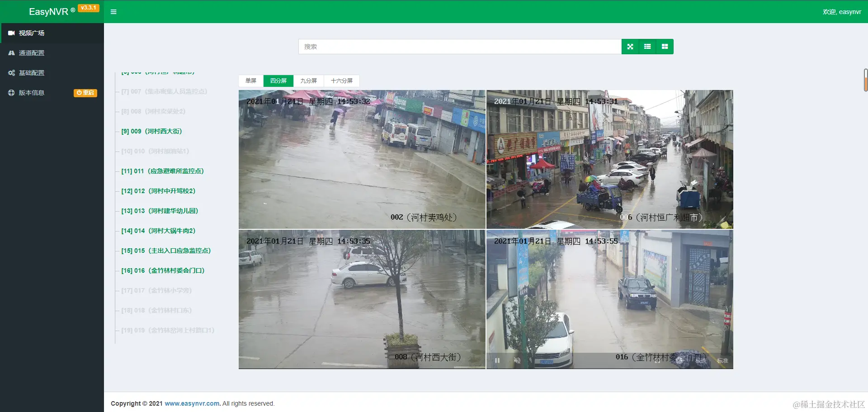
Task: Select channel [17] 017 (金竹林小学旁)
Action: 156,290
